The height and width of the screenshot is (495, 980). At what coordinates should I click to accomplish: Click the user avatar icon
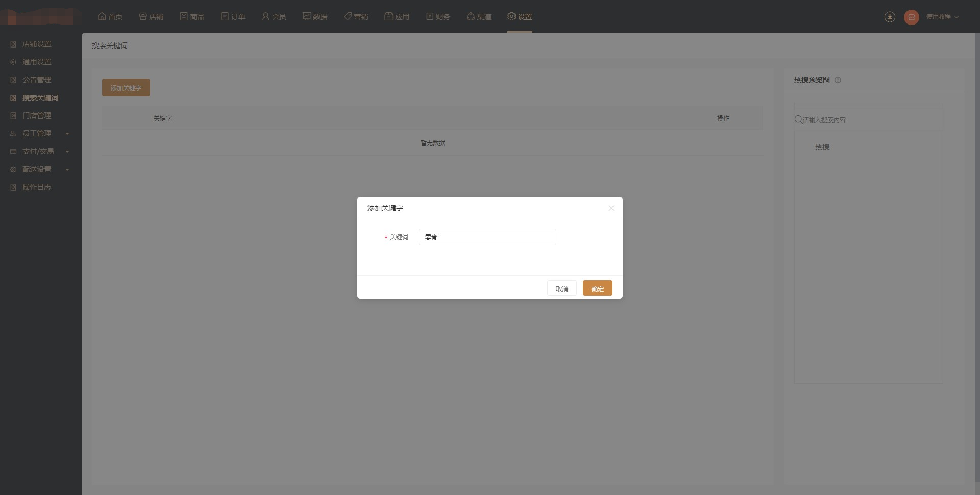(x=911, y=17)
